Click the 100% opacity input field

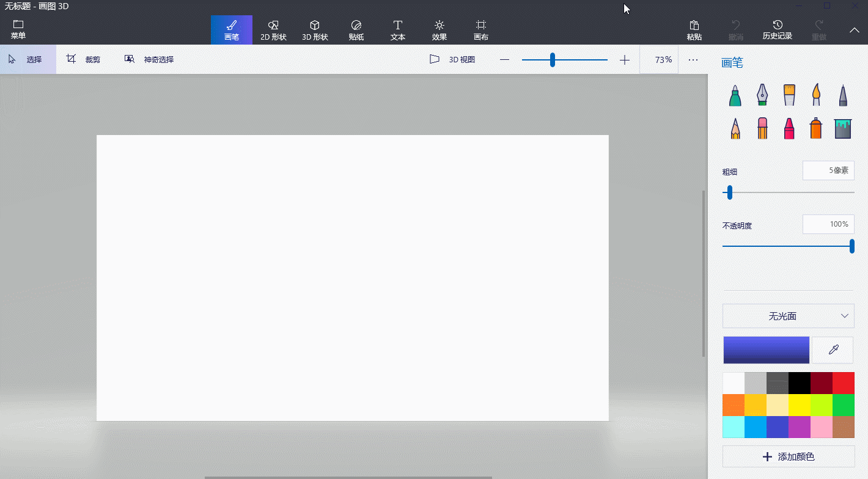(828, 224)
